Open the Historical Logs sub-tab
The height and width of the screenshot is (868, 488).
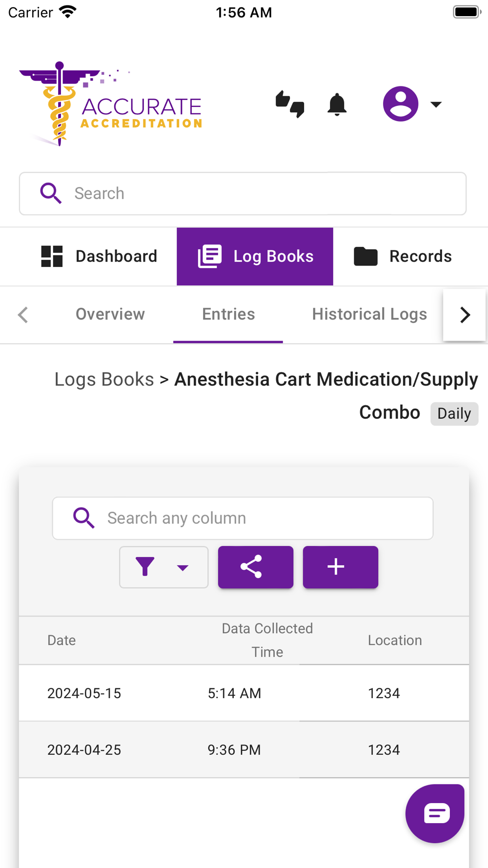pos(369,314)
